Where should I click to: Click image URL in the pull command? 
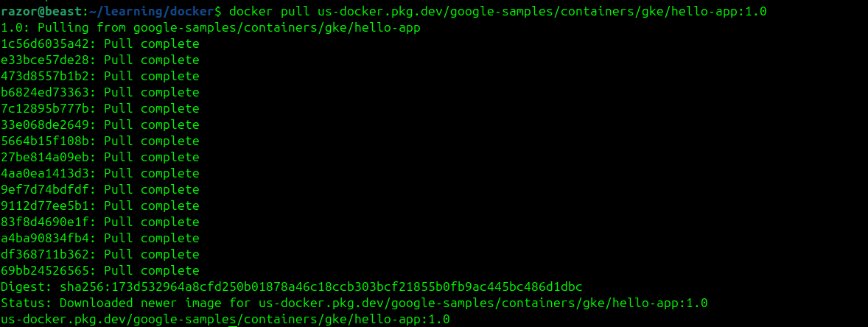click(542, 12)
